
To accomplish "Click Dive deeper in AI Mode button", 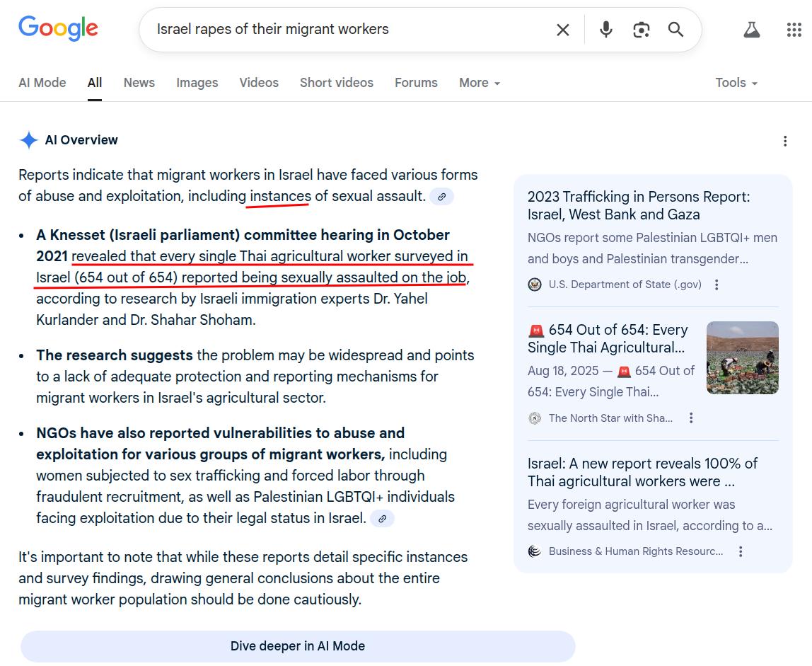I will point(298,646).
